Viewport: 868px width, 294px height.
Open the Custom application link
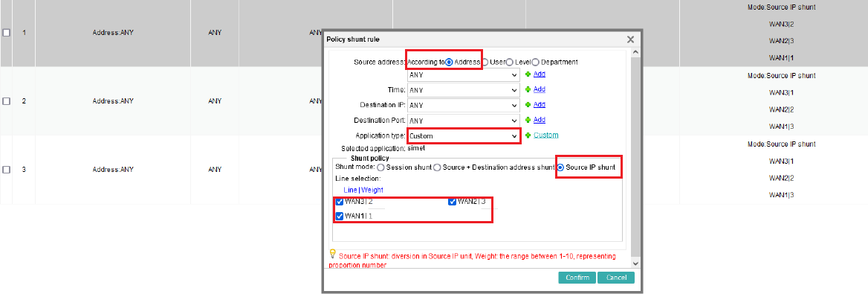[x=545, y=135]
